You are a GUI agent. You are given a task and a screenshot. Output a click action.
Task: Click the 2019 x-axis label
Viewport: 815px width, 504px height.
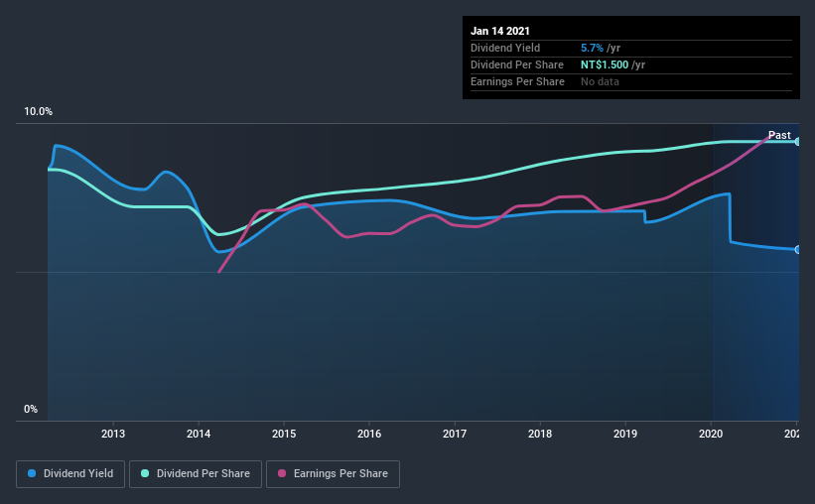[625, 434]
